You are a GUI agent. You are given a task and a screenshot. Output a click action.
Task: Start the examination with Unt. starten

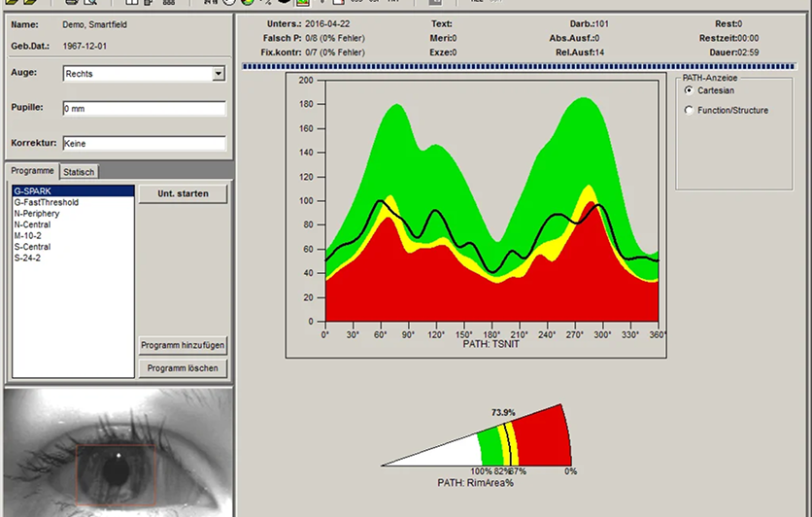[183, 193]
